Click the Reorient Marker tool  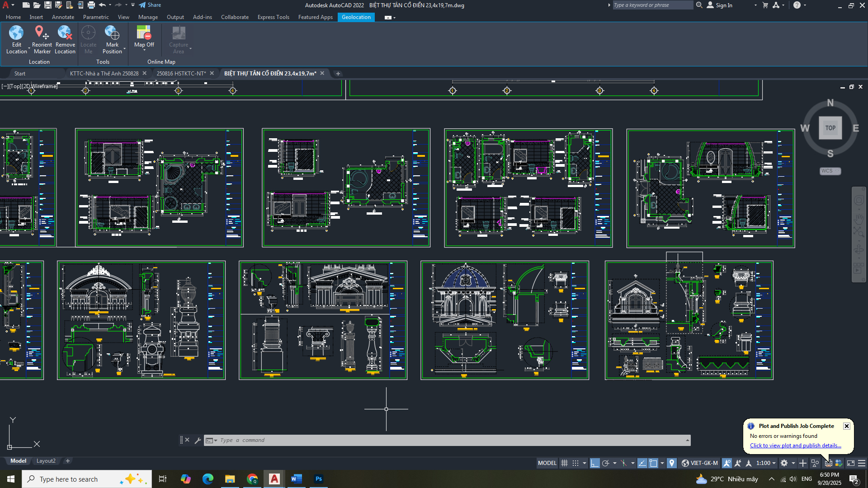point(42,33)
